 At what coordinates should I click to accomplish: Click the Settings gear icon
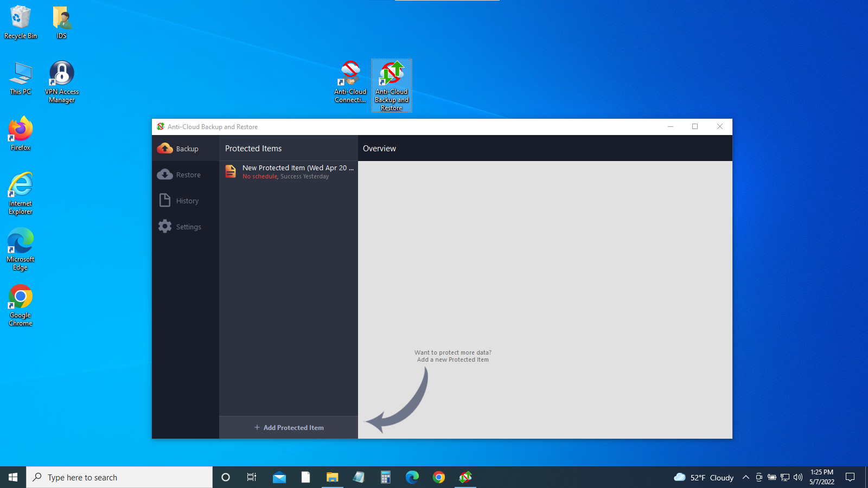pyautogui.click(x=165, y=226)
